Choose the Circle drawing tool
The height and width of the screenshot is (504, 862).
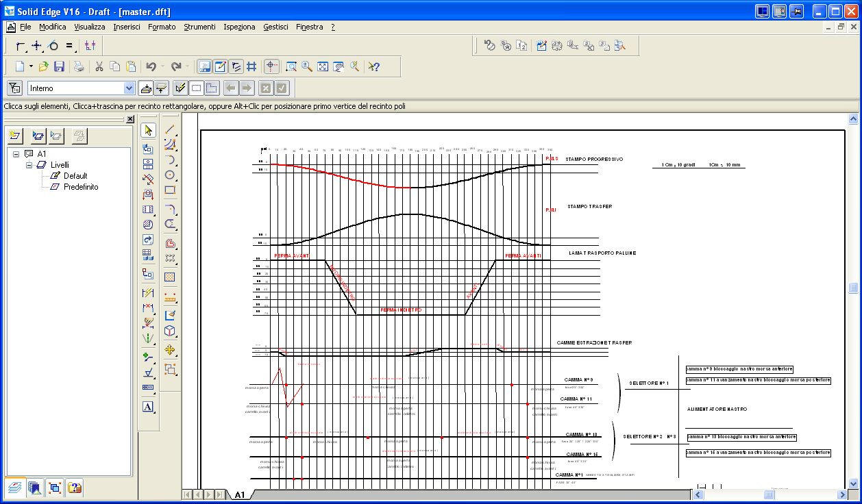(170, 175)
